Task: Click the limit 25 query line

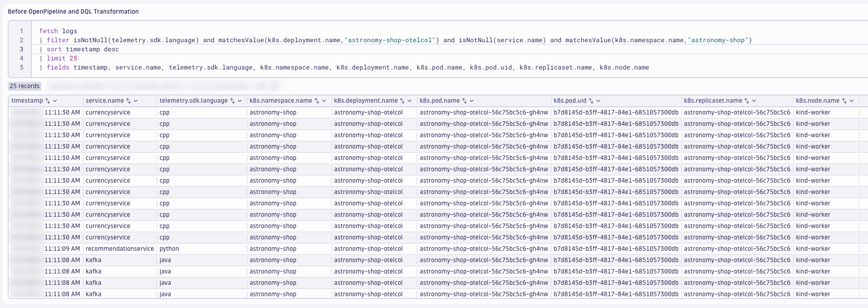Action: pyautogui.click(x=58, y=58)
